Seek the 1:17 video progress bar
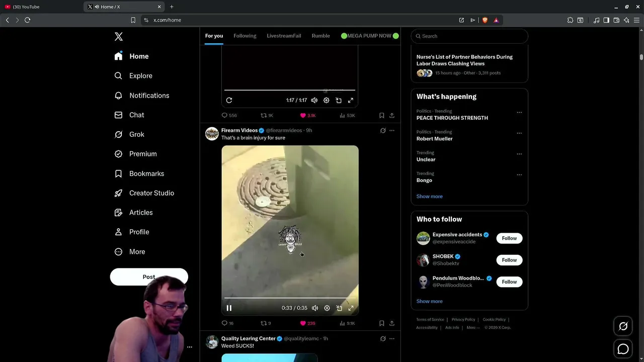The image size is (644, 362). coord(290,90)
